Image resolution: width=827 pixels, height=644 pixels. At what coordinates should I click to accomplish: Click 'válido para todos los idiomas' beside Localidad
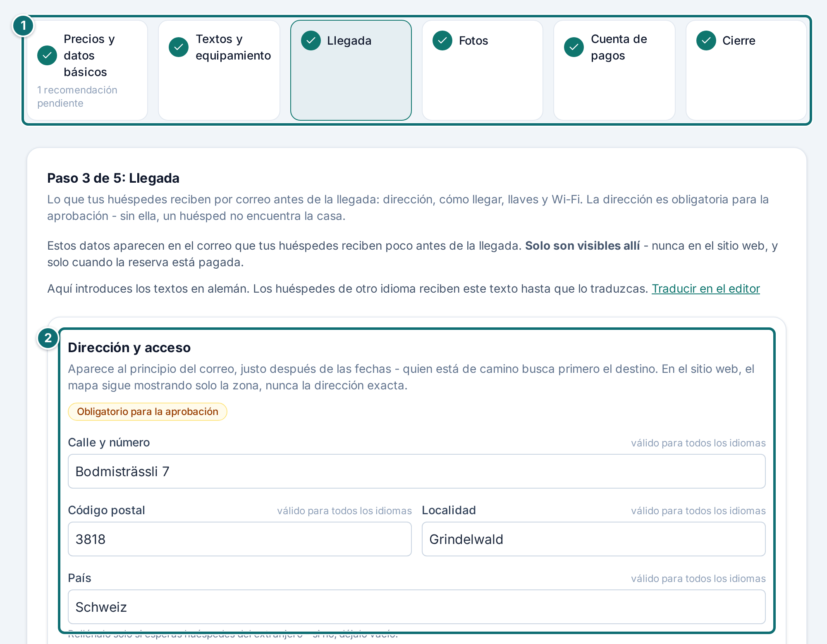pyautogui.click(x=698, y=511)
